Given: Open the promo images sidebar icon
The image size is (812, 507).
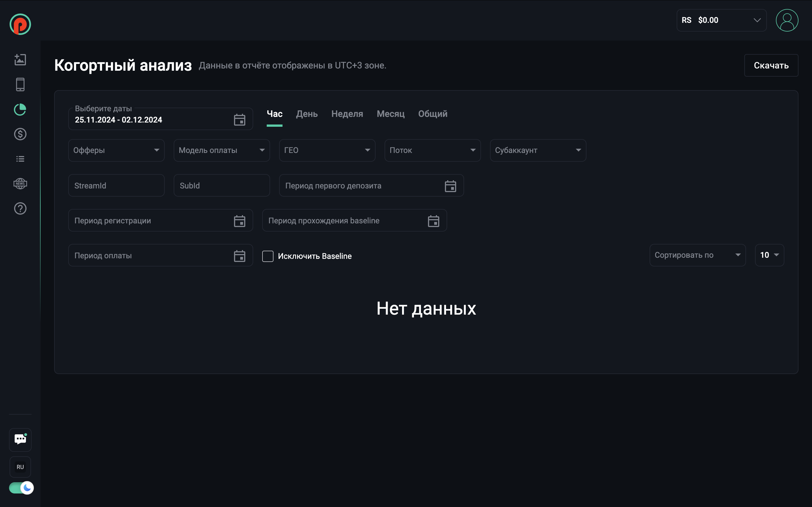Looking at the screenshot, I should [20, 60].
